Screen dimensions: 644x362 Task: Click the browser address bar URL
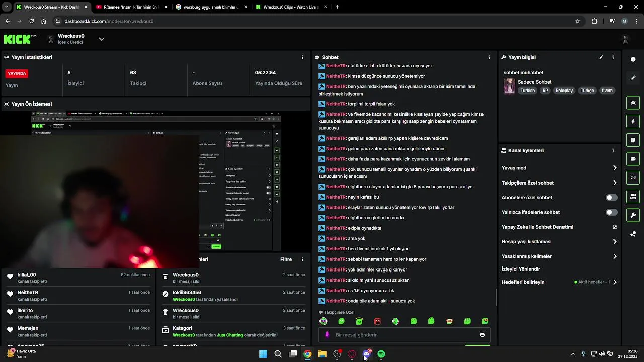click(109, 21)
